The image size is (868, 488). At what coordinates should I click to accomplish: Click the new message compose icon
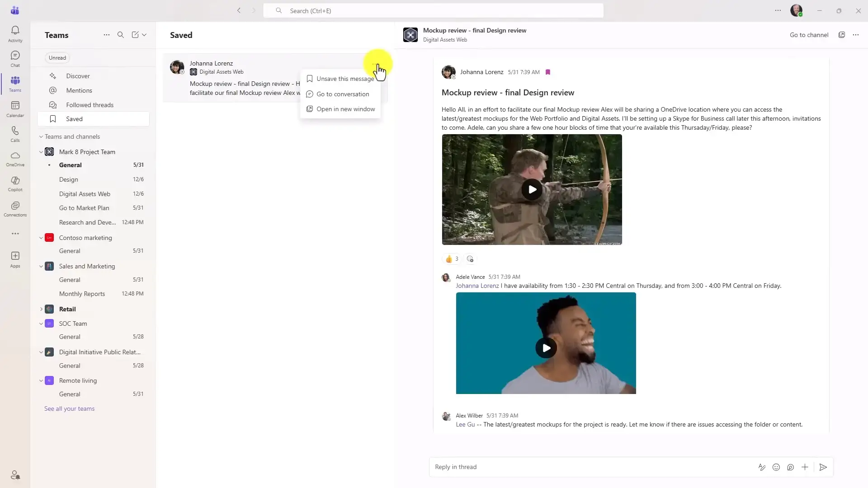(135, 35)
